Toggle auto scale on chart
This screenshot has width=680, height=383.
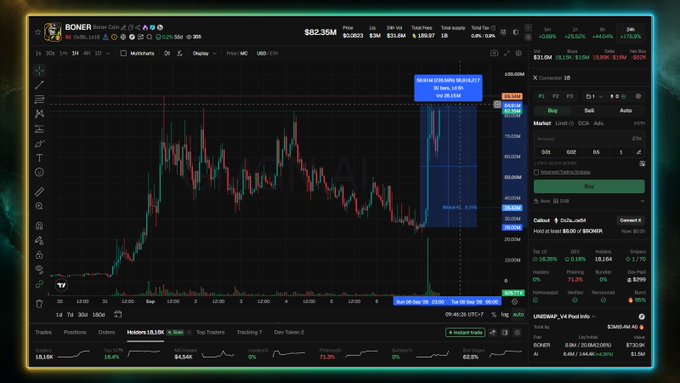point(518,314)
